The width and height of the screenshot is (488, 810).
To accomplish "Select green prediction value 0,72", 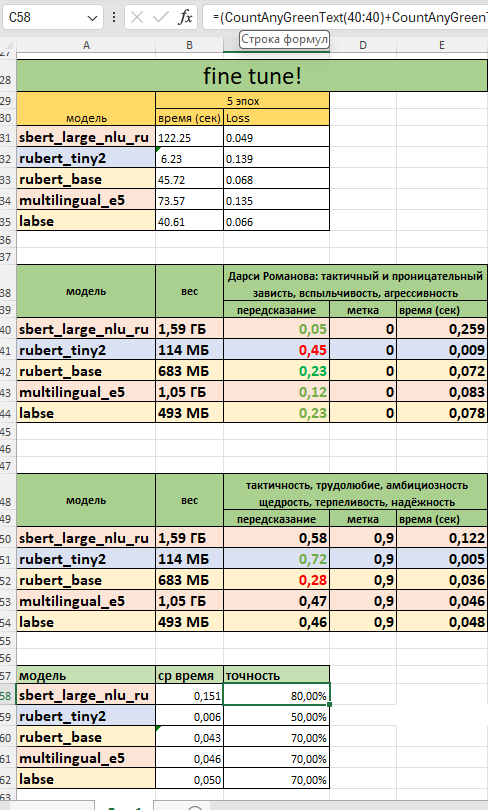I will [x=276, y=559].
